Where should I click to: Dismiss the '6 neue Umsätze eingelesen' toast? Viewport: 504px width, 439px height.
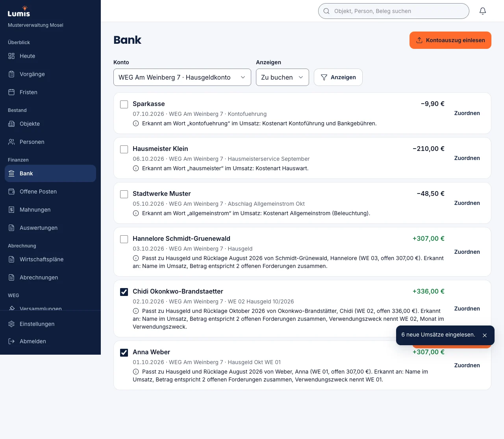click(485, 335)
